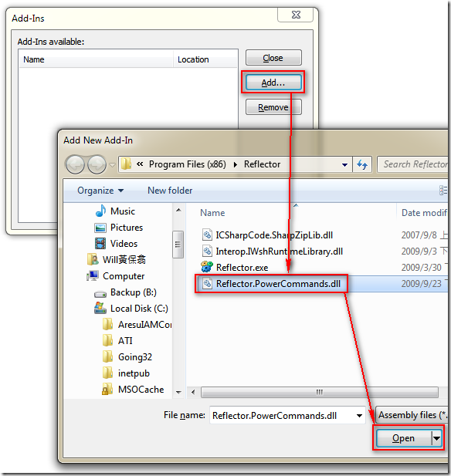Click the Going32 folder icon

tap(107, 356)
